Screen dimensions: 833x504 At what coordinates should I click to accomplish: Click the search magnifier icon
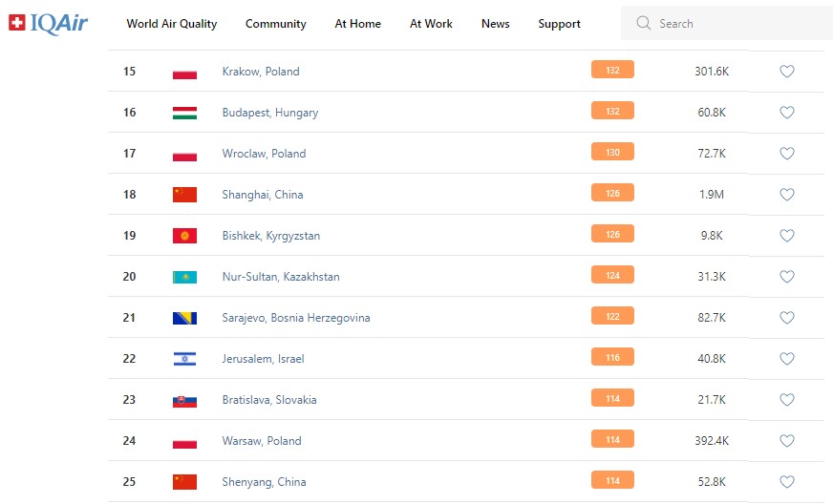click(644, 23)
